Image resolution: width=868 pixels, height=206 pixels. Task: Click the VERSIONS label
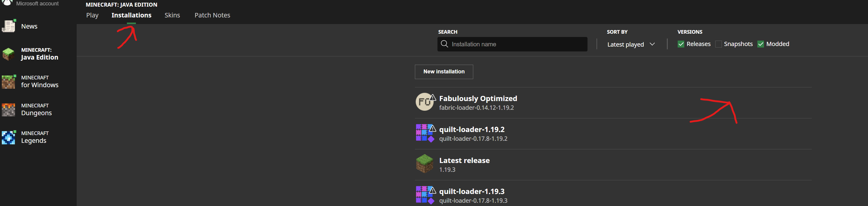point(690,32)
